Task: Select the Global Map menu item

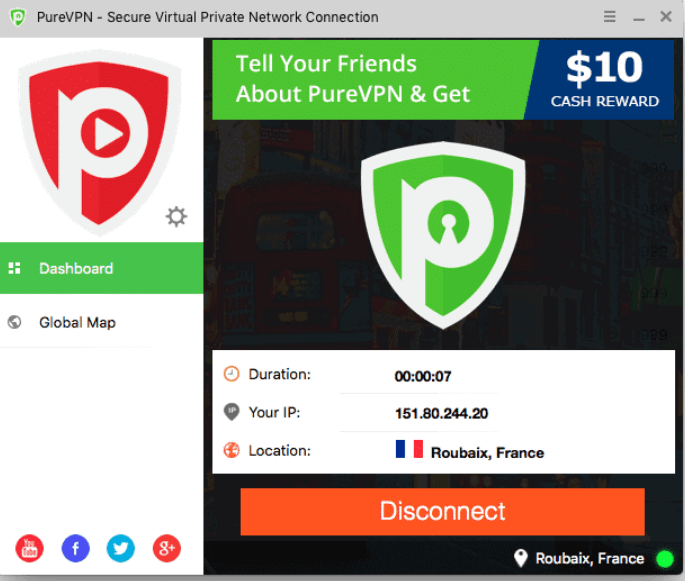Action: (102, 322)
